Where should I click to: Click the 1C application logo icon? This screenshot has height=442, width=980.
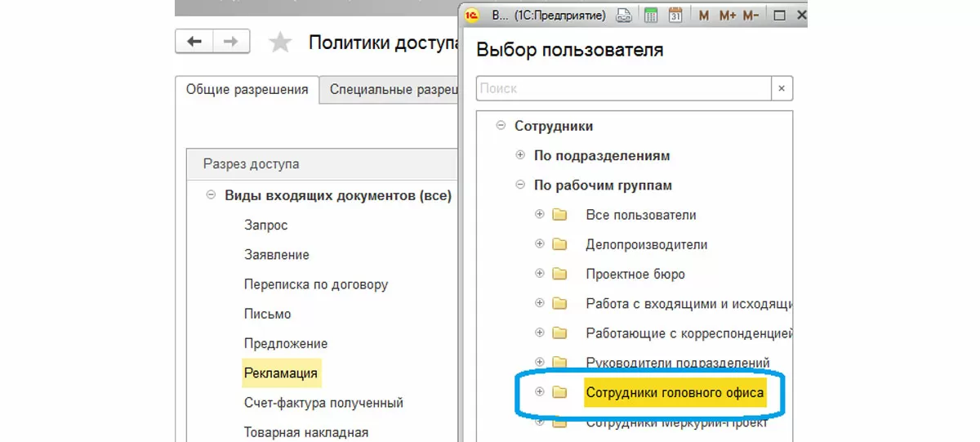coord(472,15)
